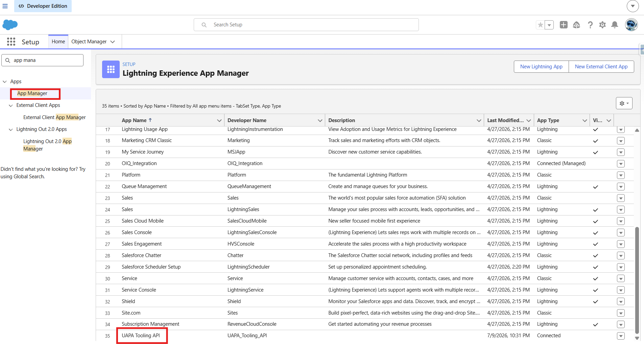Select 'Site.com' app name cell

point(131,313)
